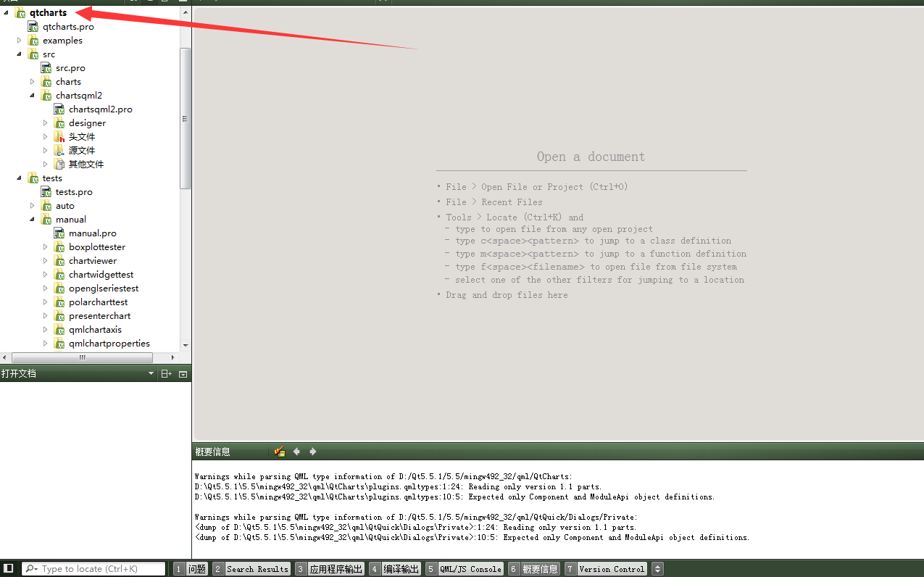The height and width of the screenshot is (577, 924).
Task: Close the 打开文档 side panel
Action: pos(183,374)
